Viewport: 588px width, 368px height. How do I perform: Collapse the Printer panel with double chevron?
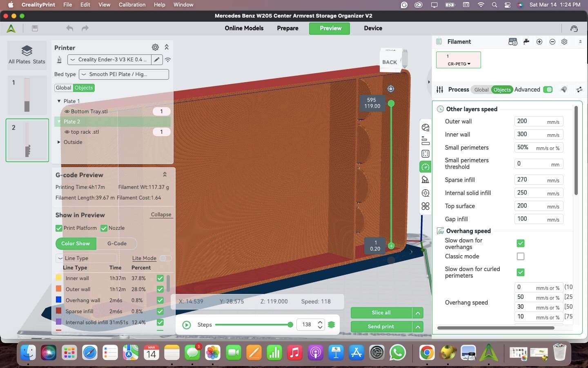tap(167, 47)
